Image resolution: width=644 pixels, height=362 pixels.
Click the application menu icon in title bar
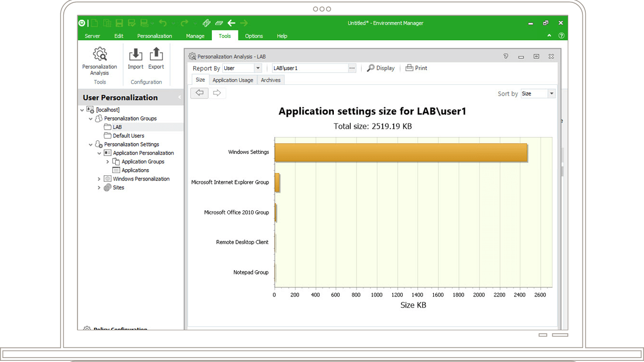click(x=82, y=23)
